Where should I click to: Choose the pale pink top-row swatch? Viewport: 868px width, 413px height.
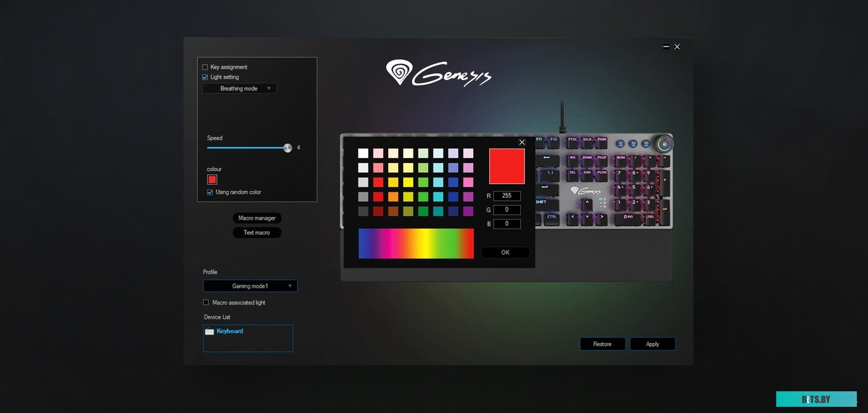pyautogui.click(x=378, y=153)
